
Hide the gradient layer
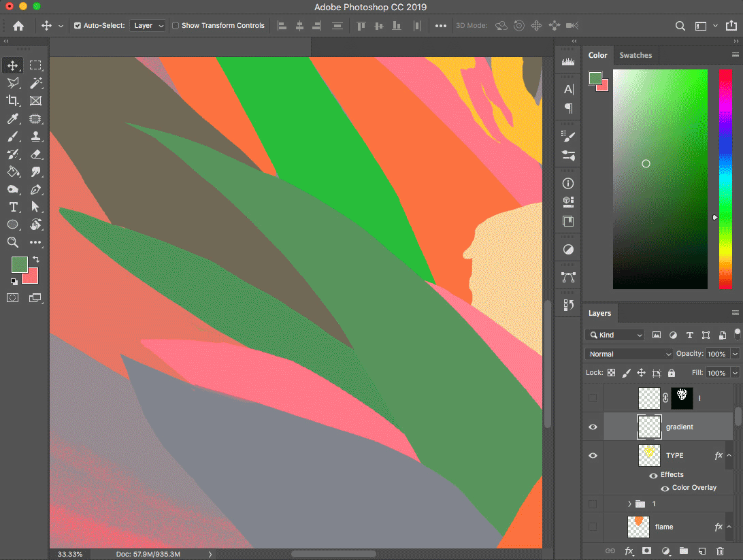pos(593,427)
